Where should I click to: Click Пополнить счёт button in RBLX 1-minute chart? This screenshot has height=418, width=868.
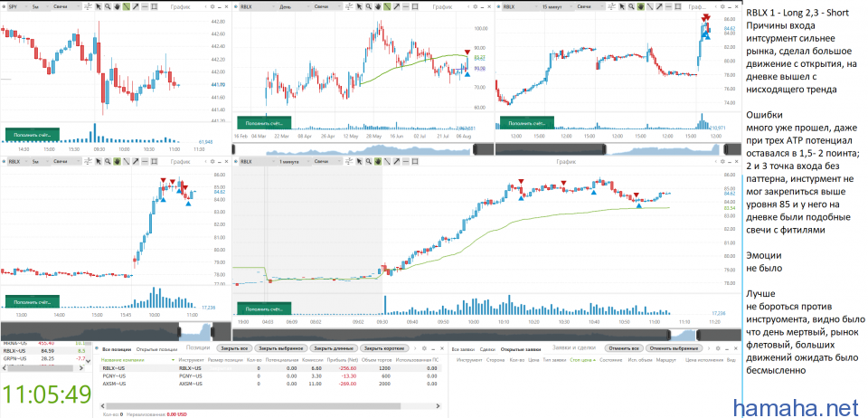(x=264, y=309)
